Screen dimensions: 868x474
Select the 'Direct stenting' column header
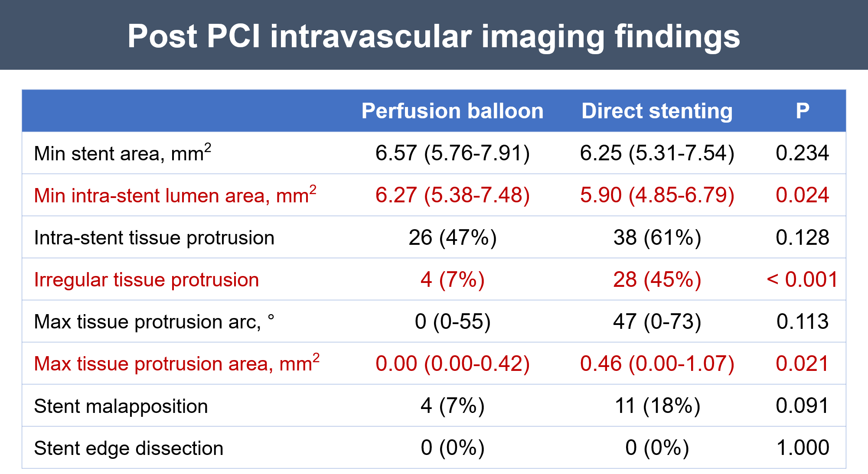coord(657,111)
